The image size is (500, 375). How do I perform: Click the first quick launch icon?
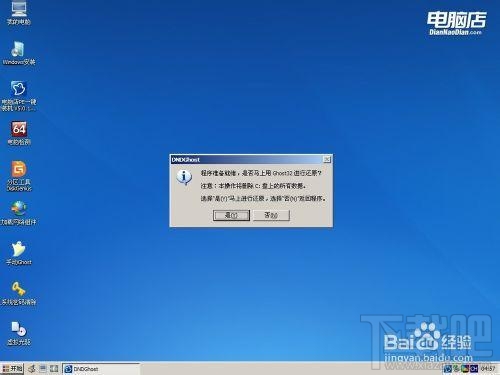32,369
